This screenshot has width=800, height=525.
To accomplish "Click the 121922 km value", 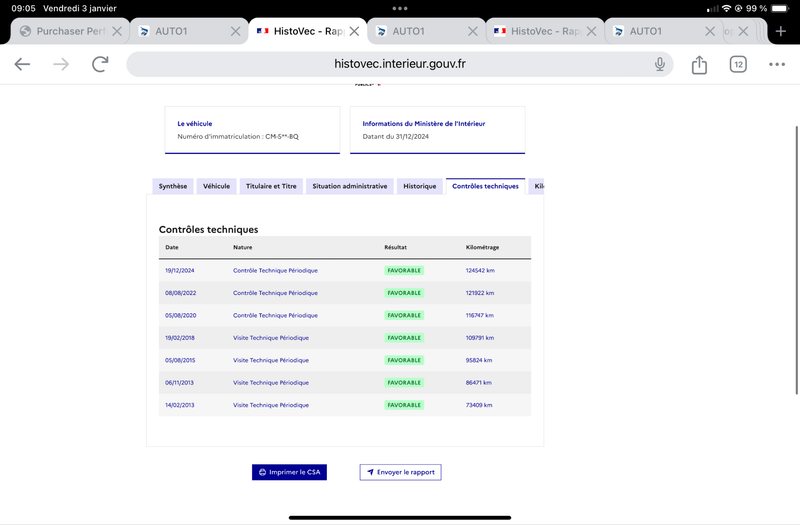I will pos(480,293).
